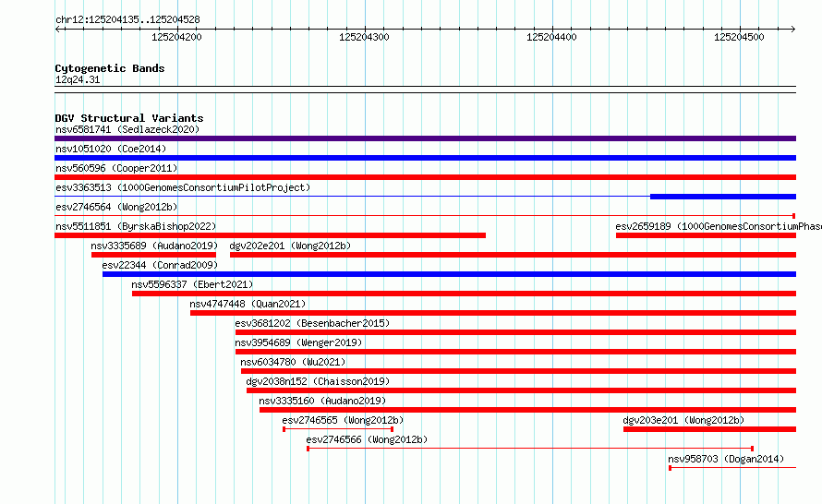Click ruler position 125204500
This screenshot has height=504, width=822.
739,37
